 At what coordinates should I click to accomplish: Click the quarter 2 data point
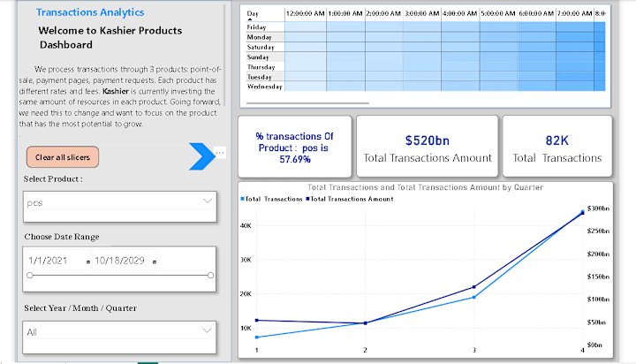point(366,323)
